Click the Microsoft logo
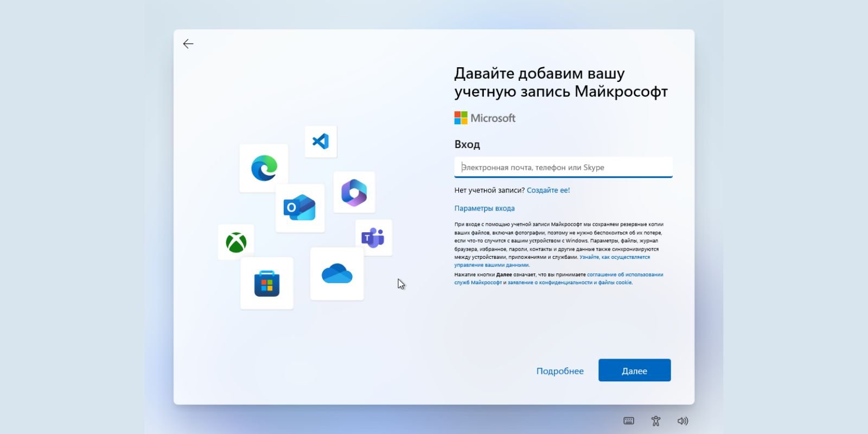The image size is (868, 434). click(x=485, y=118)
